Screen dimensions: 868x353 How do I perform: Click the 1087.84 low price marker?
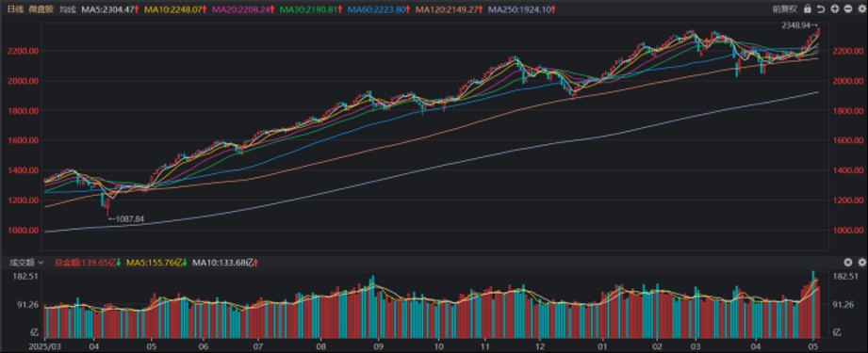click(125, 219)
